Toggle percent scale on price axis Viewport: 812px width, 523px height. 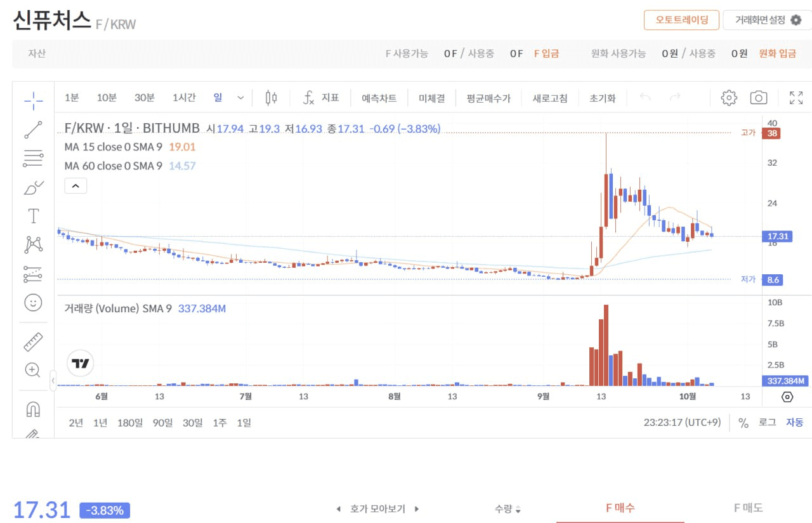click(743, 423)
